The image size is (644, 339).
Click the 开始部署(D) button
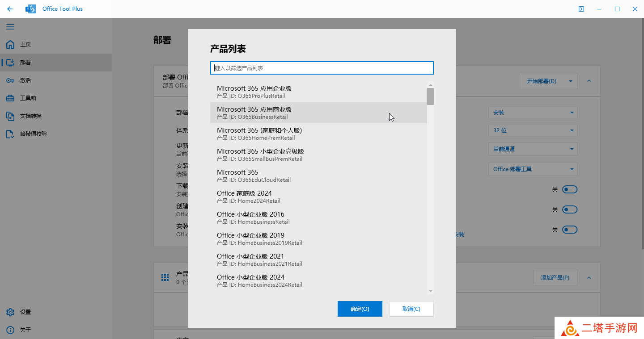tap(541, 81)
